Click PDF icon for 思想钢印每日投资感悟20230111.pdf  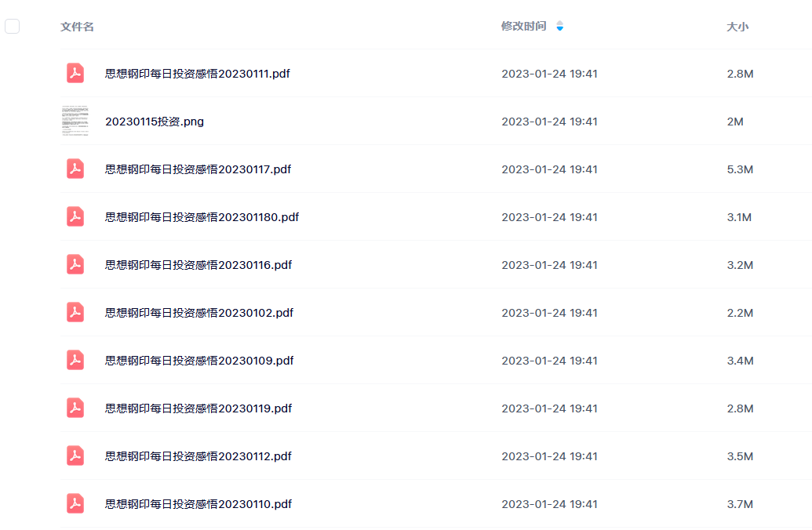(x=75, y=73)
